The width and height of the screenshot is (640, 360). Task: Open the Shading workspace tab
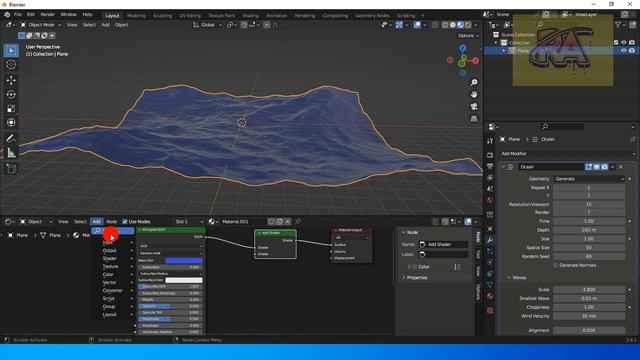(251, 16)
